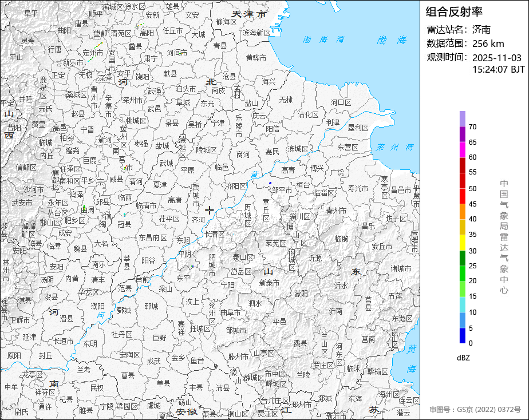529x420 pixels.
Task: Select the yellow 30–35 dBZ legend swatch
Action: click(x=462, y=243)
